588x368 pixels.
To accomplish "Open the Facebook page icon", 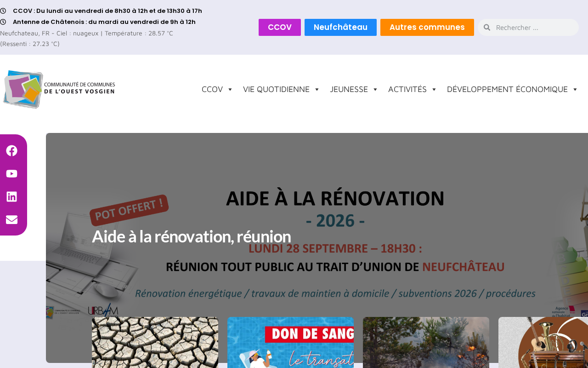I will [x=11, y=151].
